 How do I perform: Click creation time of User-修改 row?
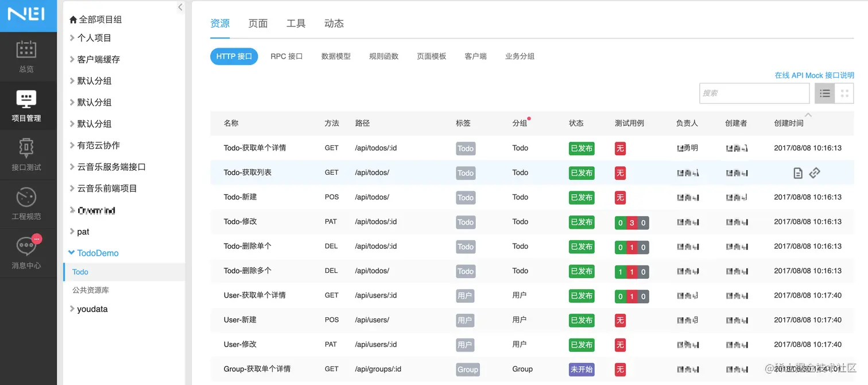808,345
